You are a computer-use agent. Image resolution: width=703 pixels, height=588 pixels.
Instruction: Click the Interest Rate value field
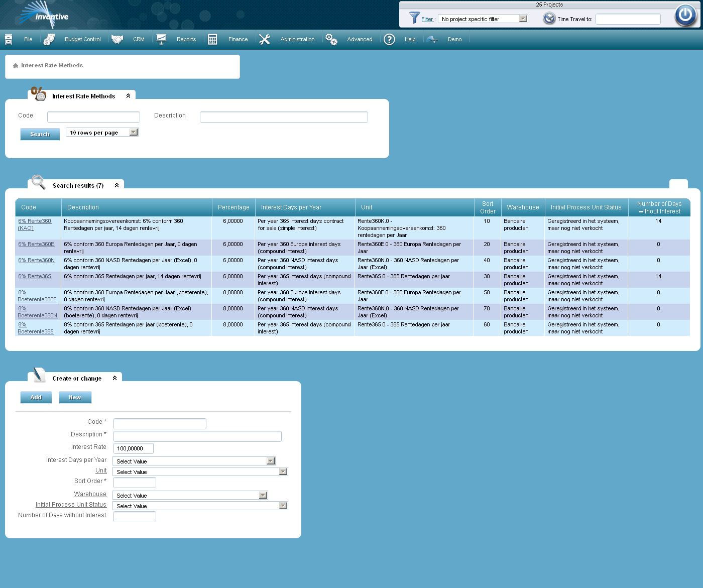tap(134, 448)
